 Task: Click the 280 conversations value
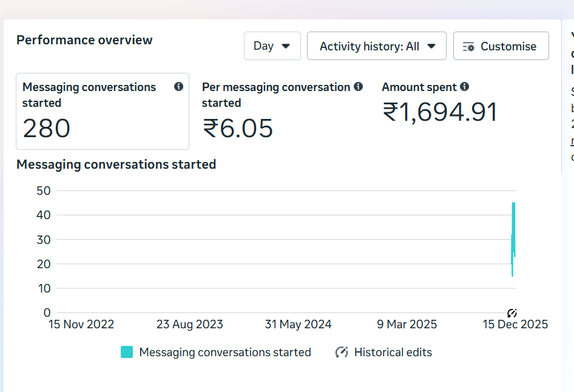[x=46, y=129]
